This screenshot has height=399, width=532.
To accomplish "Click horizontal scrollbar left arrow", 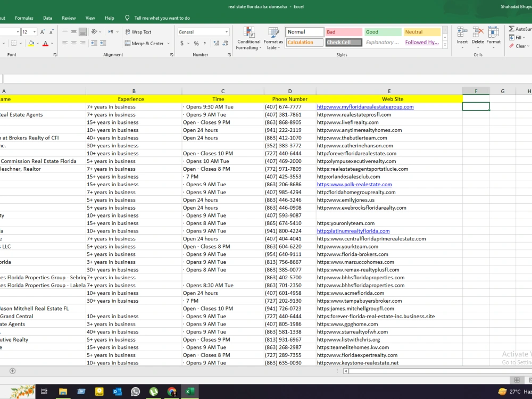I will click(346, 371).
